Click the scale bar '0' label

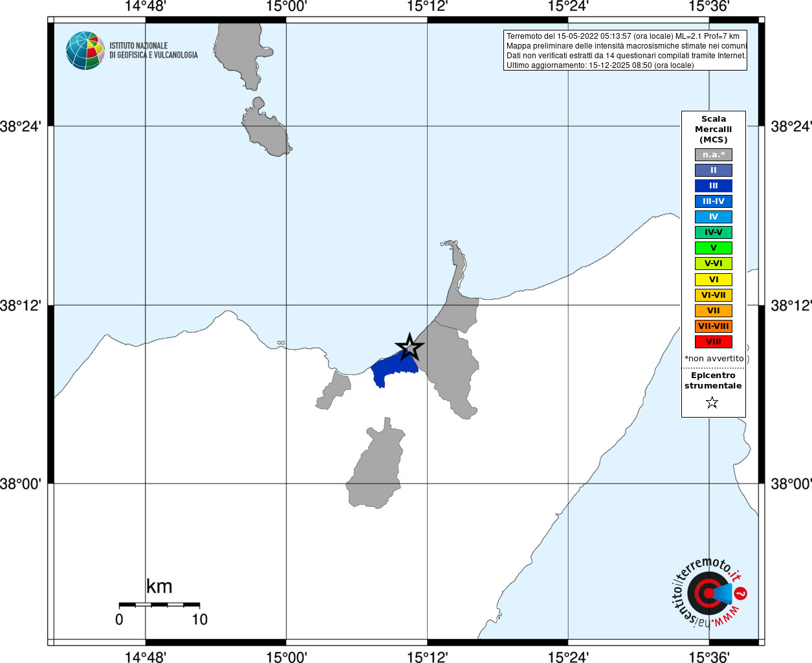click(119, 620)
